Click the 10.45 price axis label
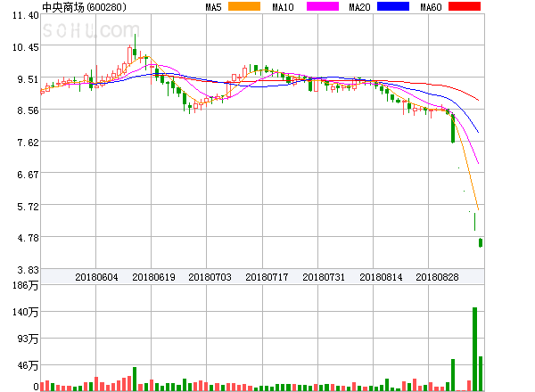 coord(26,47)
